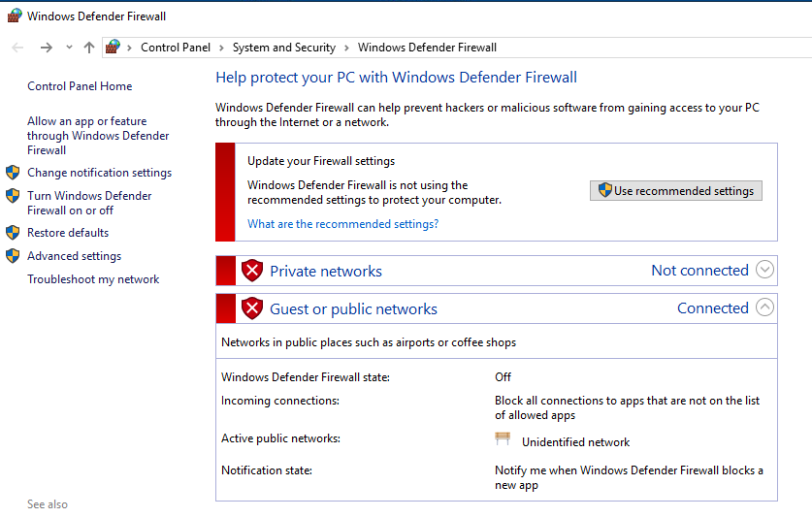
Task: Open Allow an app or feature link
Action: click(x=98, y=136)
